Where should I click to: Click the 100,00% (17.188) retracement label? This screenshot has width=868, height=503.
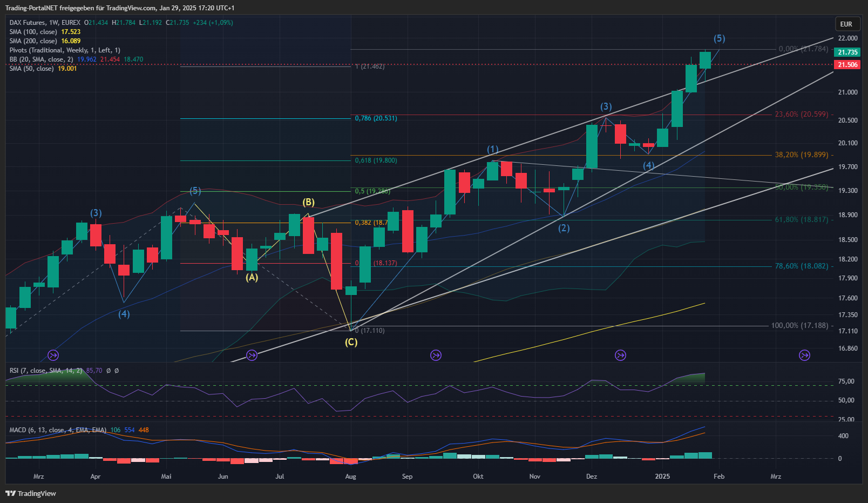799,326
